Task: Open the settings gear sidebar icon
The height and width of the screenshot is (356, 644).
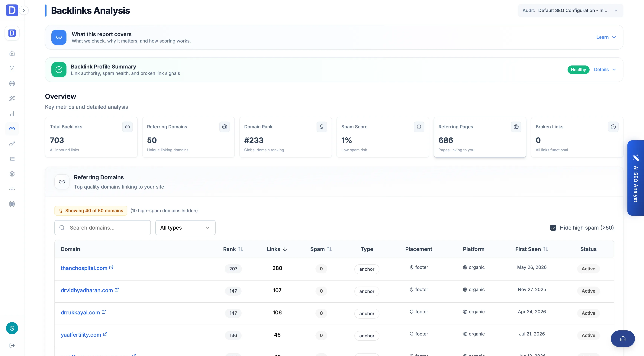Action: 12,174
